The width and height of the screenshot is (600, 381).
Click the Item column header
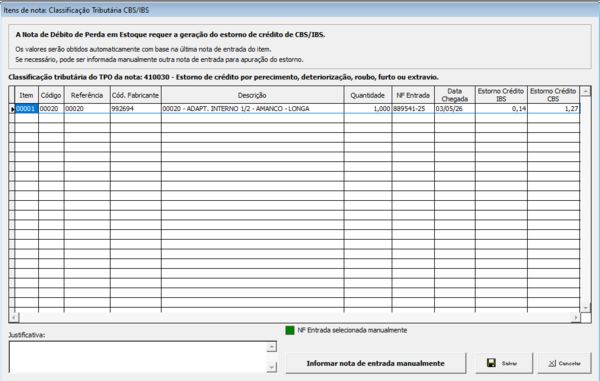26,95
